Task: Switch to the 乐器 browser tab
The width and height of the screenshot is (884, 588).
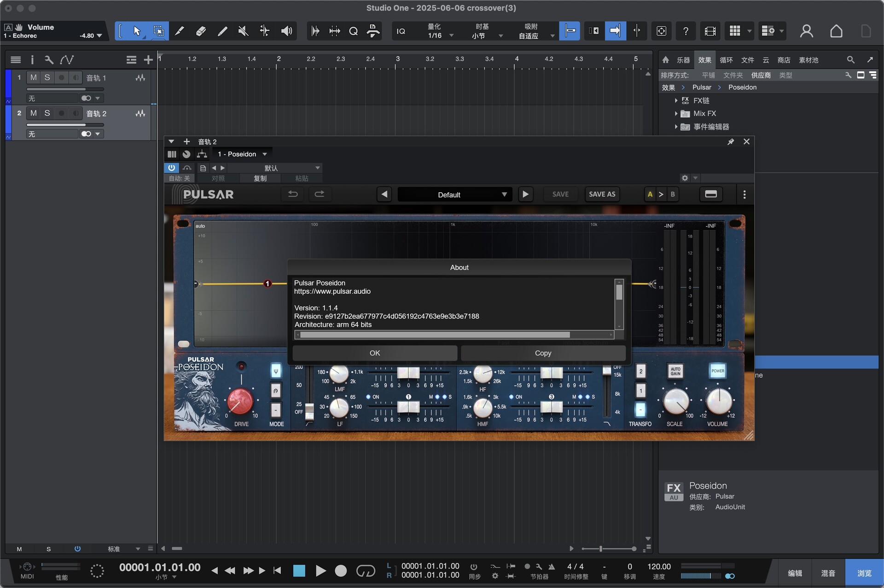Action: (683, 60)
